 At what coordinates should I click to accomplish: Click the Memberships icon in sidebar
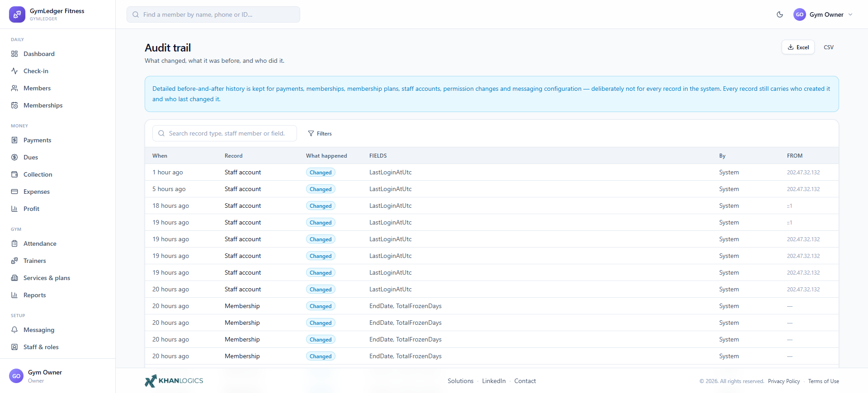(x=14, y=105)
